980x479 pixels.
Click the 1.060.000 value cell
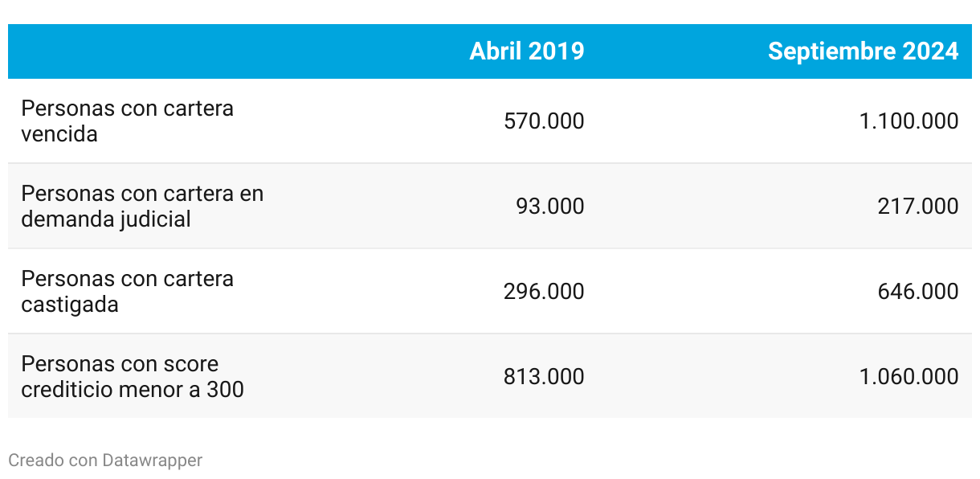909,377
